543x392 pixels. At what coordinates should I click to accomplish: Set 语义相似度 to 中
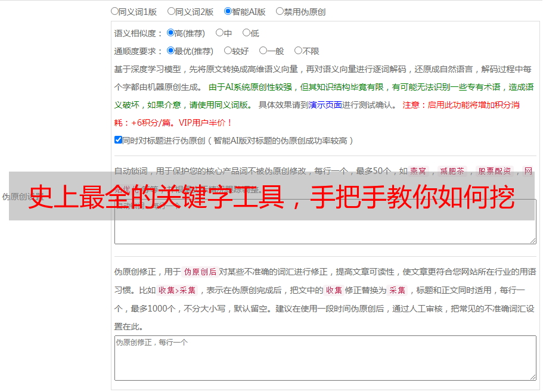click(219, 33)
